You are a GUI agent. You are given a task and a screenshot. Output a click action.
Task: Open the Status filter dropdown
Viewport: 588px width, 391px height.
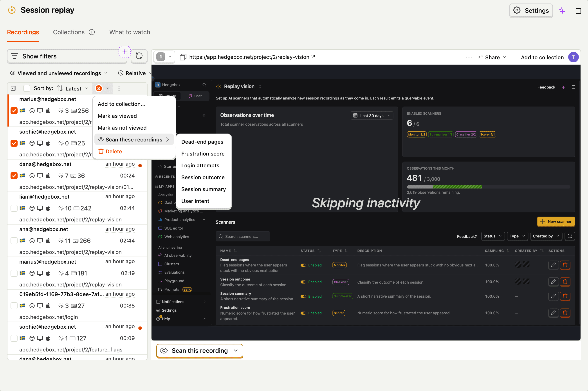[x=492, y=236]
